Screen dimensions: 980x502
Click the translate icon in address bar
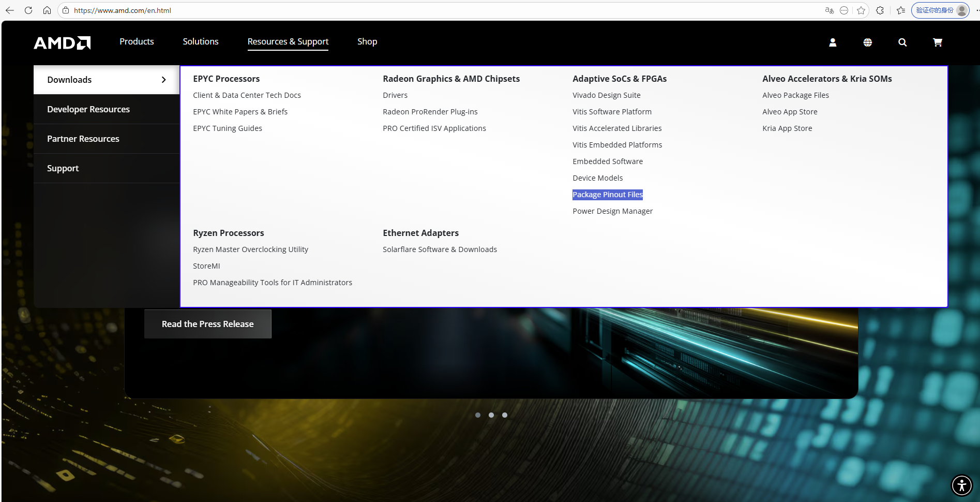pyautogui.click(x=830, y=10)
